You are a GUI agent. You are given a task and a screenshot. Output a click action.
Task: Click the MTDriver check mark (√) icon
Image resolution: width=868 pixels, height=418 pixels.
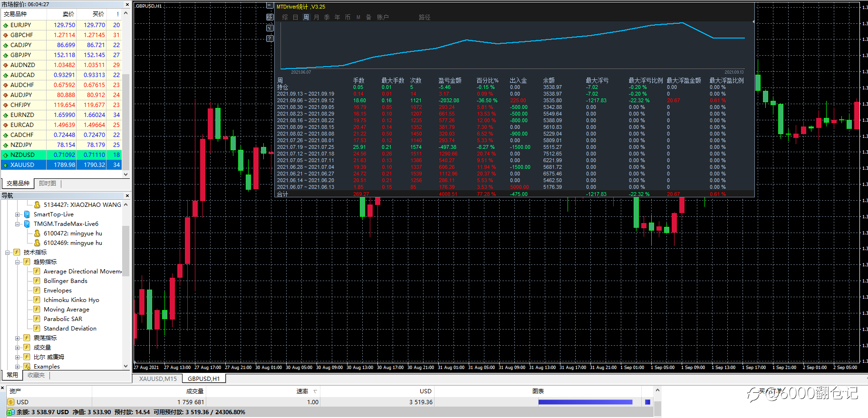coord(270,28)
